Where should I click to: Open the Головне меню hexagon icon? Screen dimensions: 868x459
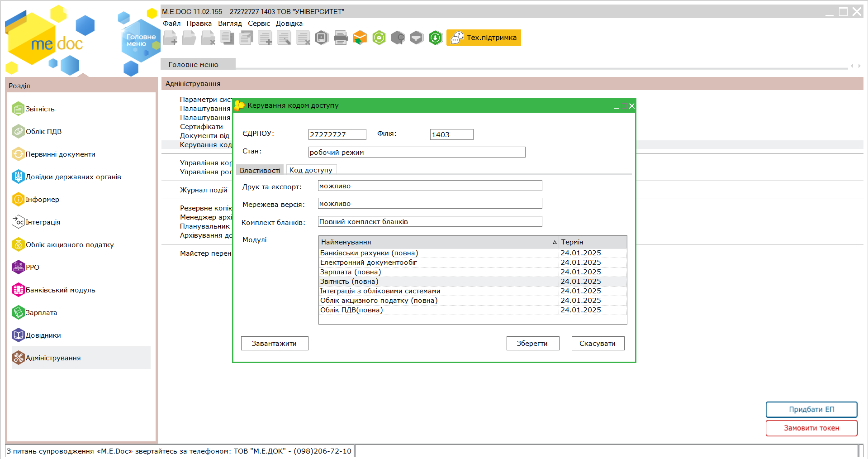pos(140,41)
